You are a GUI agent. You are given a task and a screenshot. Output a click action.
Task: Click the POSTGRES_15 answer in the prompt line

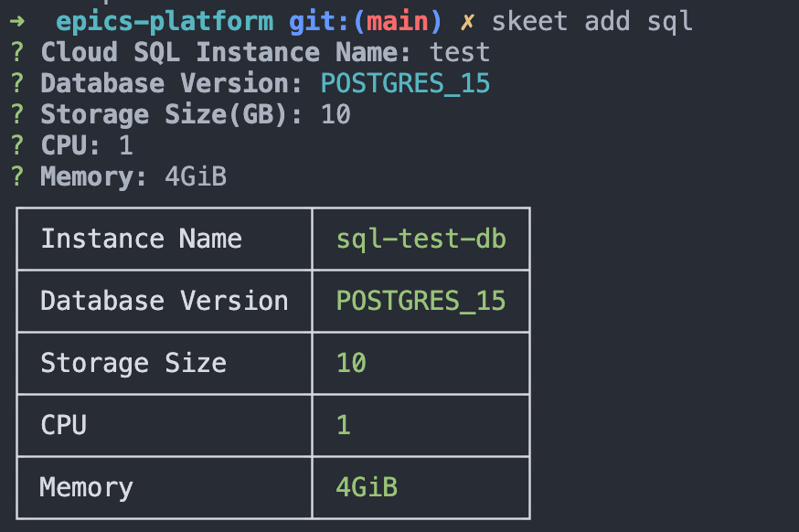405,83
